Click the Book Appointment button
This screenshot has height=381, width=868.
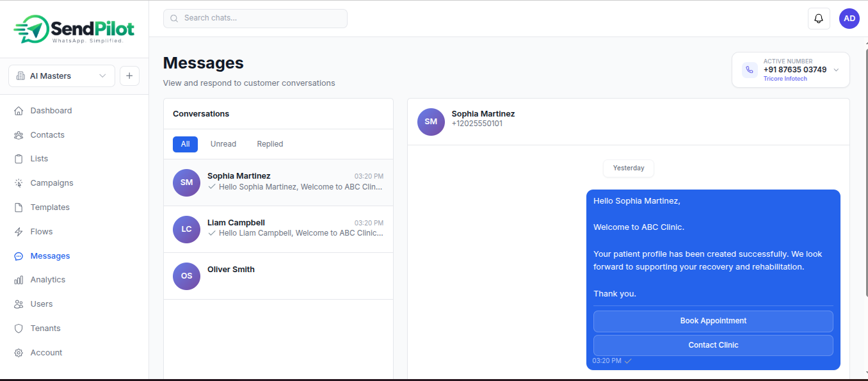coord(713,321)
